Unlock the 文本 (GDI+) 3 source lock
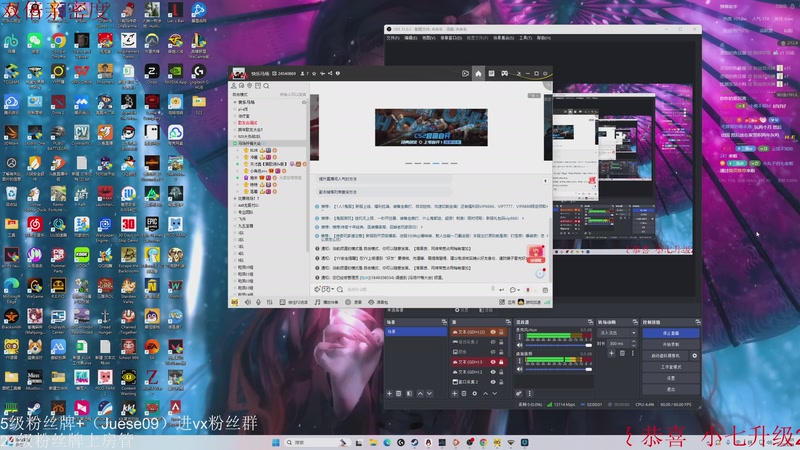The width and height of the screenshot is (800, 450). (501, 362)
